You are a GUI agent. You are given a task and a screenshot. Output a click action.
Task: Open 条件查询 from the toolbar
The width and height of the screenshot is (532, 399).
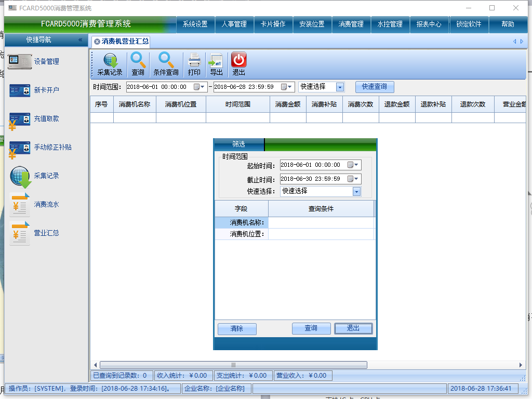[x=166, y=63]
